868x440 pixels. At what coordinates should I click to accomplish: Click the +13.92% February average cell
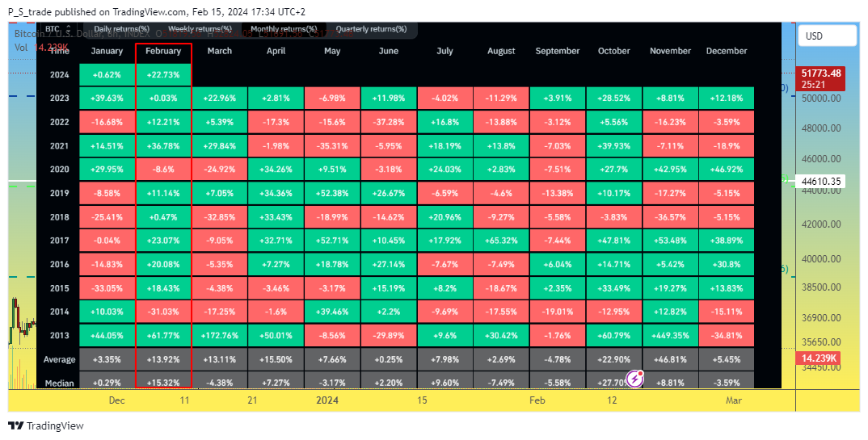(x=163, y=359)
